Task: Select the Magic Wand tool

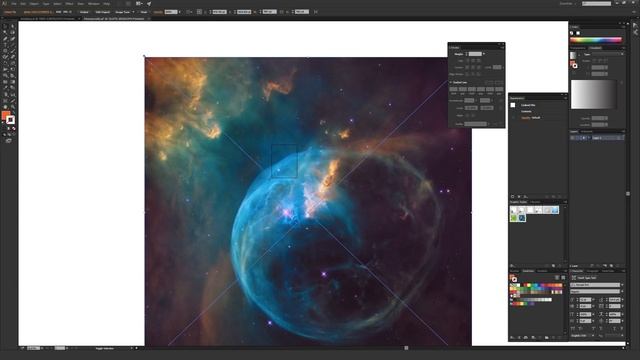Action: 5,32
